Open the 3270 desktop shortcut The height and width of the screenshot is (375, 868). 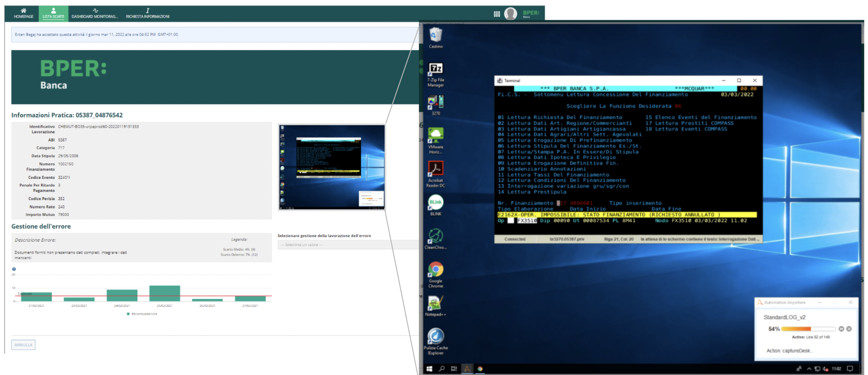435,105
